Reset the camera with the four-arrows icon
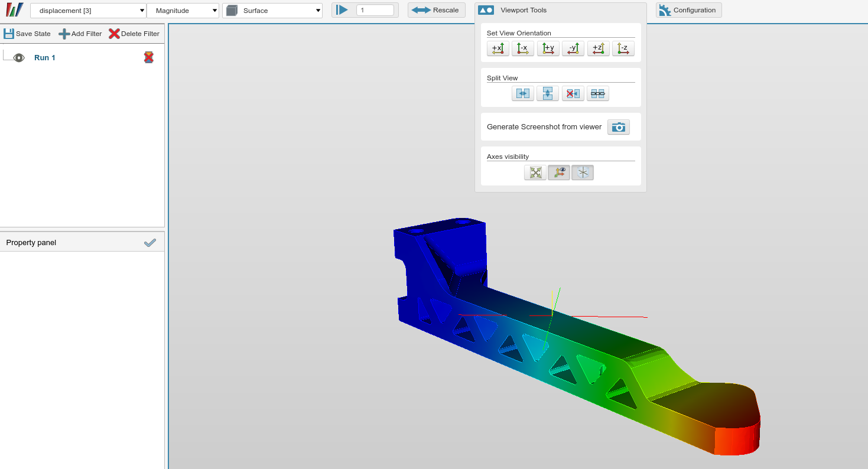Screen dimensions: 868x469 pyautogui.click(x=535, y=172)
